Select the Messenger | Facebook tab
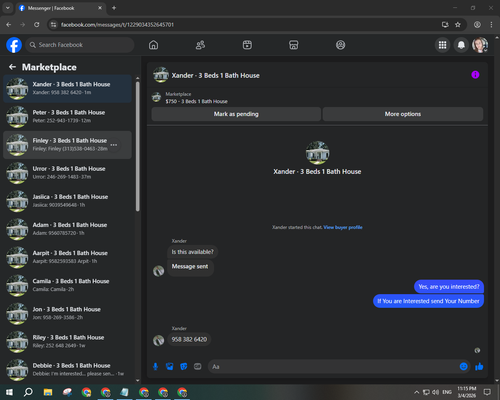 click(x=60, y=8)
